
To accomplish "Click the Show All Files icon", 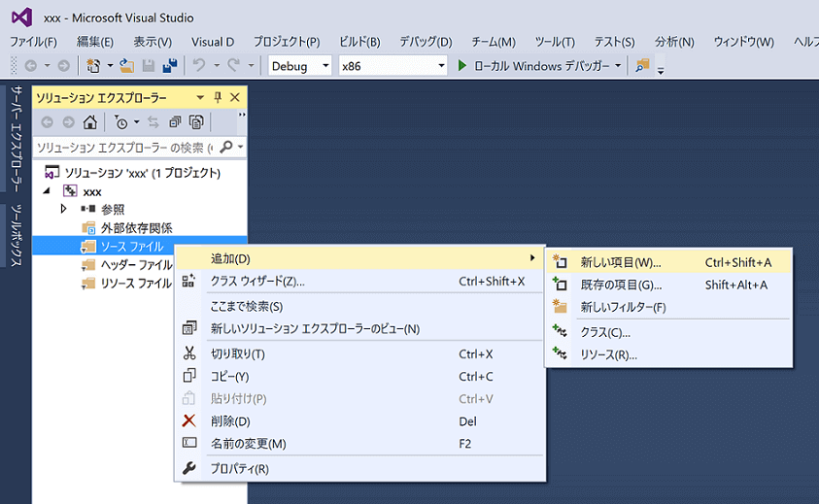I will 196,122.
